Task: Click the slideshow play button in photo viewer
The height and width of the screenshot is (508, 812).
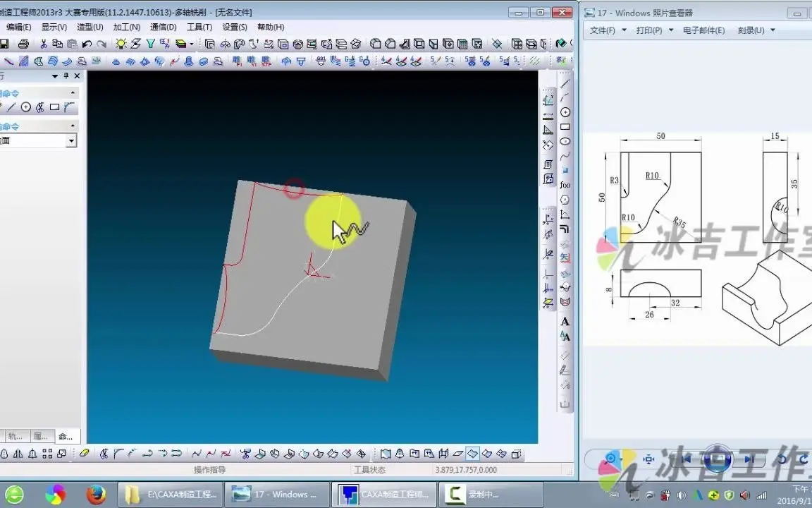Action: [x=718, y=459]
